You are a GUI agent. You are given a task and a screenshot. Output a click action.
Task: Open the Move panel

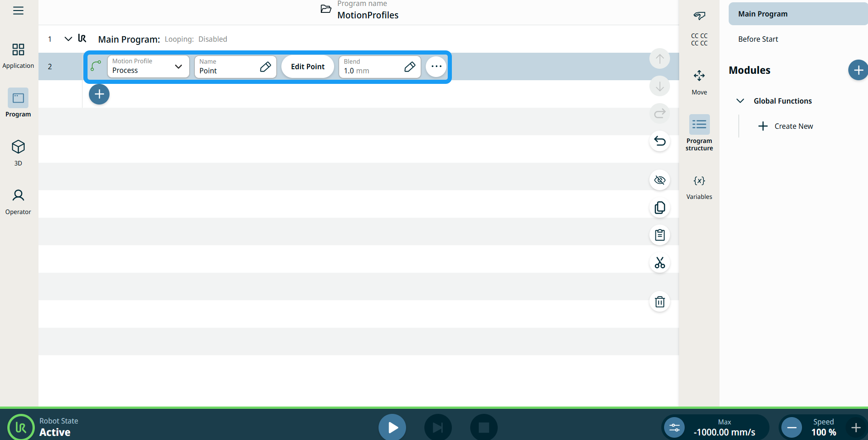click(x=699, y=82)
